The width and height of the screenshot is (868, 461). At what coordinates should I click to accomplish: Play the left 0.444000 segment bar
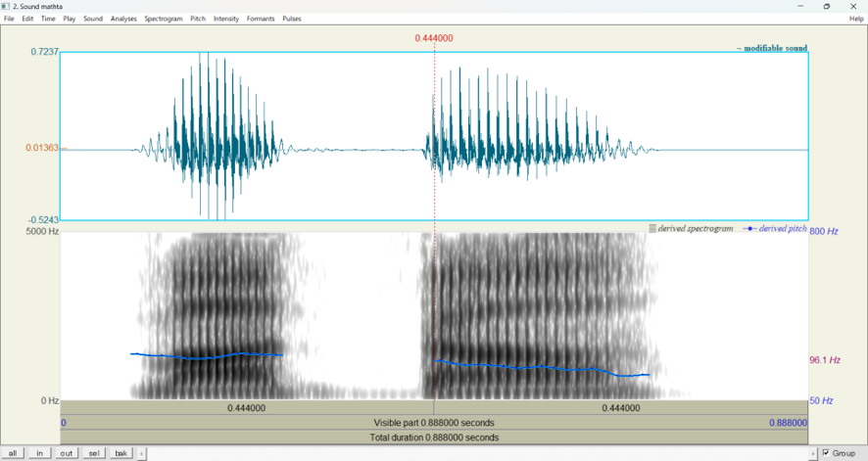point(247,408)
